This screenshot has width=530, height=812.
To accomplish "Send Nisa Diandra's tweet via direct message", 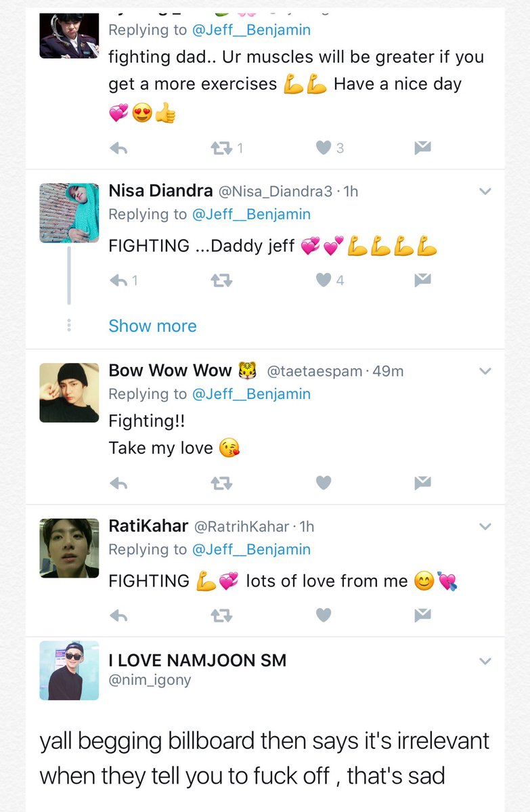I will click(423, 280).
